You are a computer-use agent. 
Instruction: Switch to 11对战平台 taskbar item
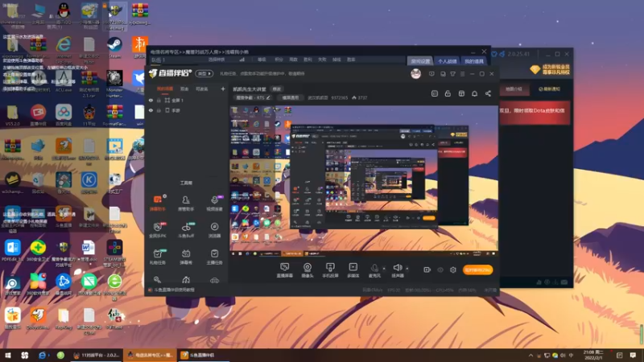point(96,355)
